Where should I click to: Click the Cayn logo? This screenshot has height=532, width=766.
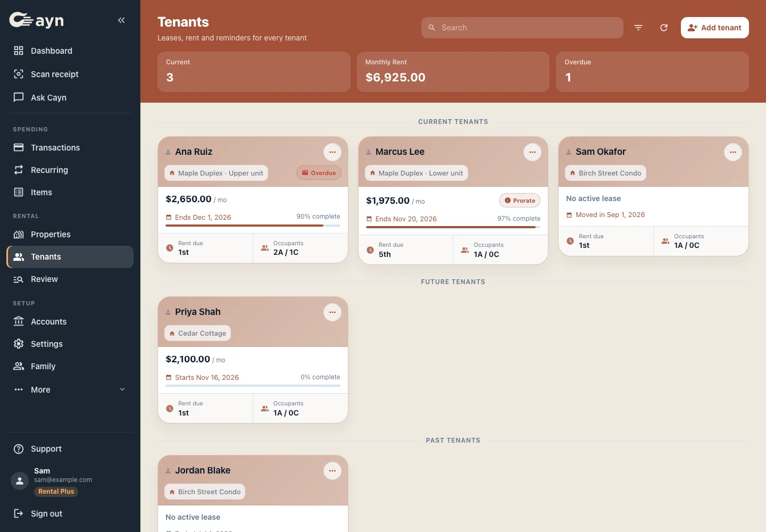37,20
